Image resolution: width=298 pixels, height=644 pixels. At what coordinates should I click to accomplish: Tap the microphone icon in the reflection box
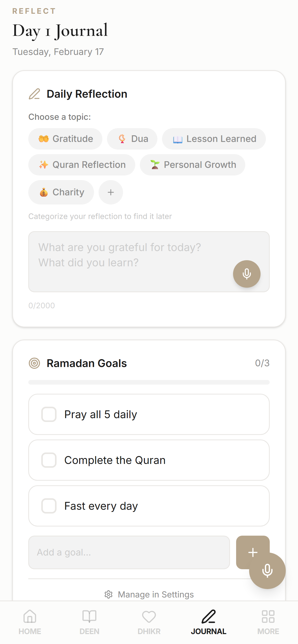point(247,274)
